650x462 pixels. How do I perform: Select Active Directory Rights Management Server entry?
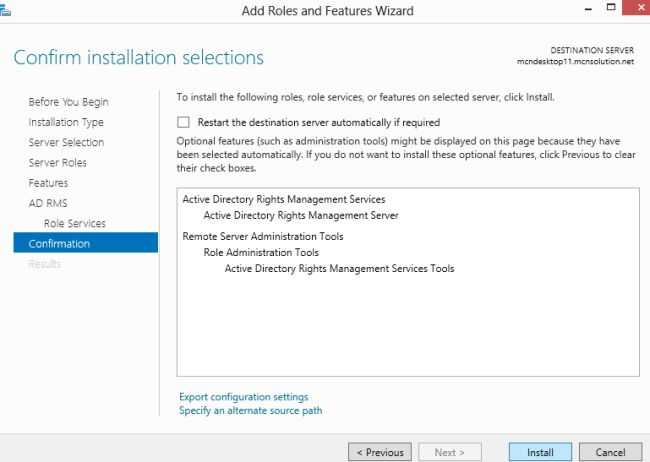coord(300,215)
